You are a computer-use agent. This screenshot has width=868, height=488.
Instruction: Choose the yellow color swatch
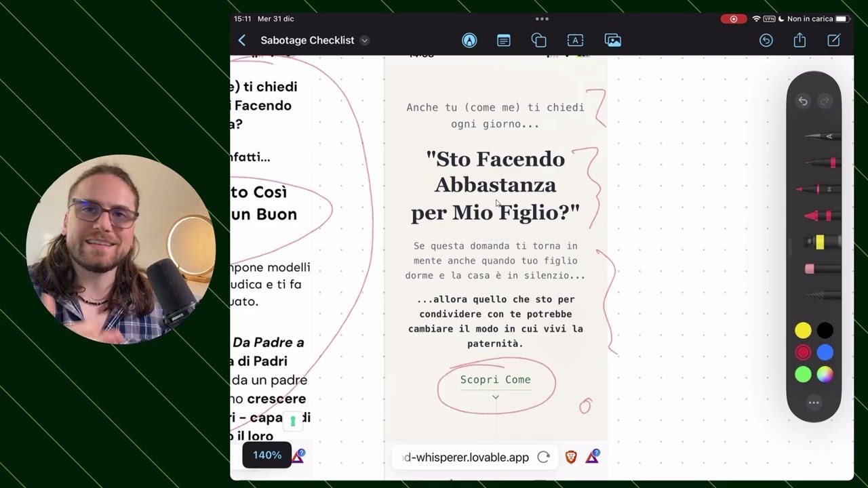pyautogui.click(x=803, y=331)
